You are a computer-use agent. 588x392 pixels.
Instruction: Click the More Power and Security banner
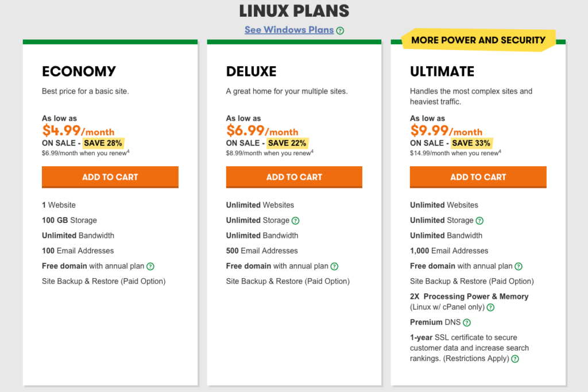pos(478,40)
